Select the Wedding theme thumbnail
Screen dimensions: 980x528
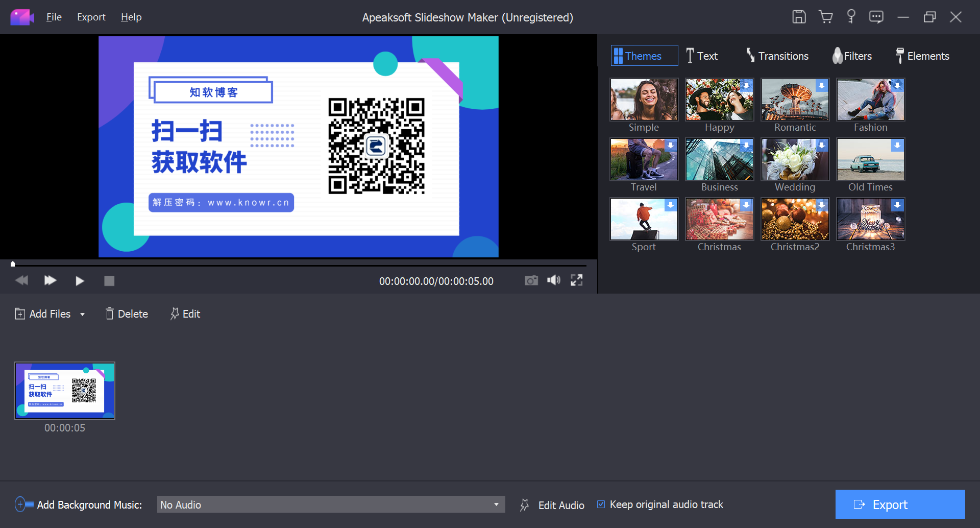click(795, 159)
